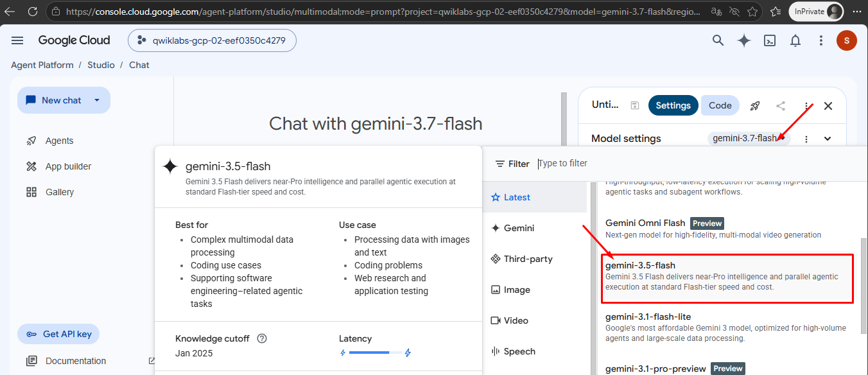Open the notifications bell
The image size is (868, 375).
coord(795,40)
